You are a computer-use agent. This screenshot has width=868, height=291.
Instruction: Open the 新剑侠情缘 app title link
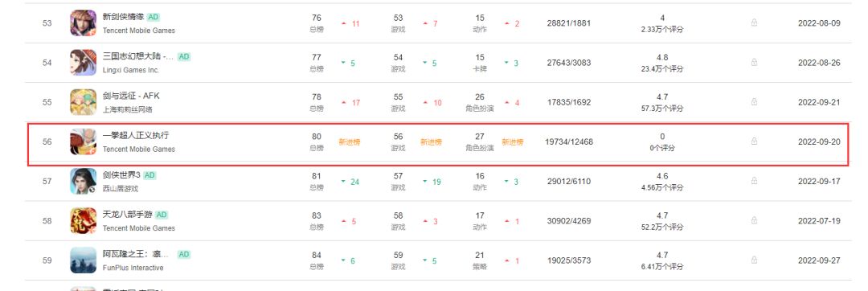pos(124,17)
